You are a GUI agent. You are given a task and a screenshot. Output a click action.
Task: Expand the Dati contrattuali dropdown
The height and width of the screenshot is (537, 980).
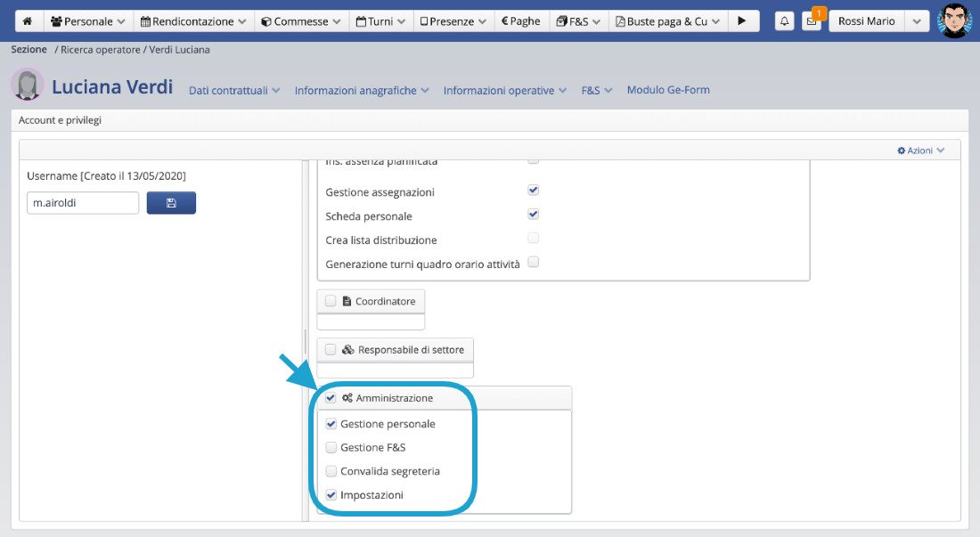(x=234, y=90)
